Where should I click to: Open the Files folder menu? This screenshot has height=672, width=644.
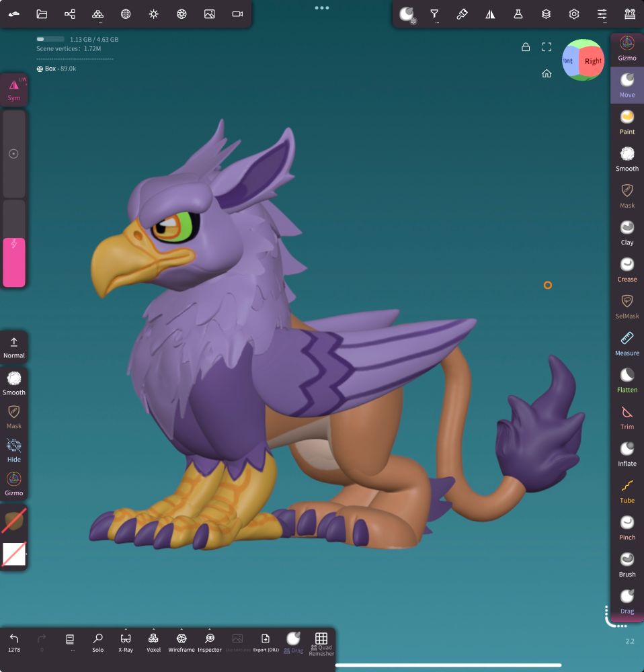42,14
